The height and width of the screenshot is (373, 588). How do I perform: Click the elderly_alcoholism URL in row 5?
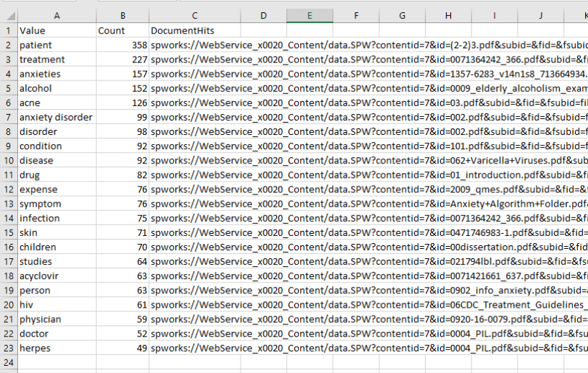(369, 88)
